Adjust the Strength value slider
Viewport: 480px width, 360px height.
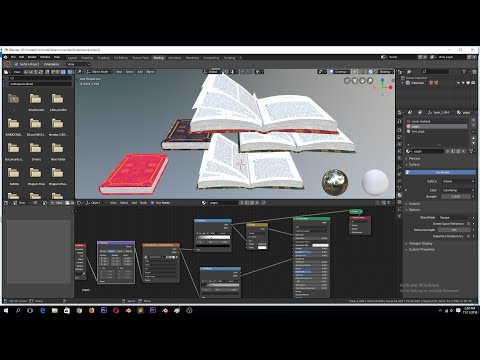[455, 196]
